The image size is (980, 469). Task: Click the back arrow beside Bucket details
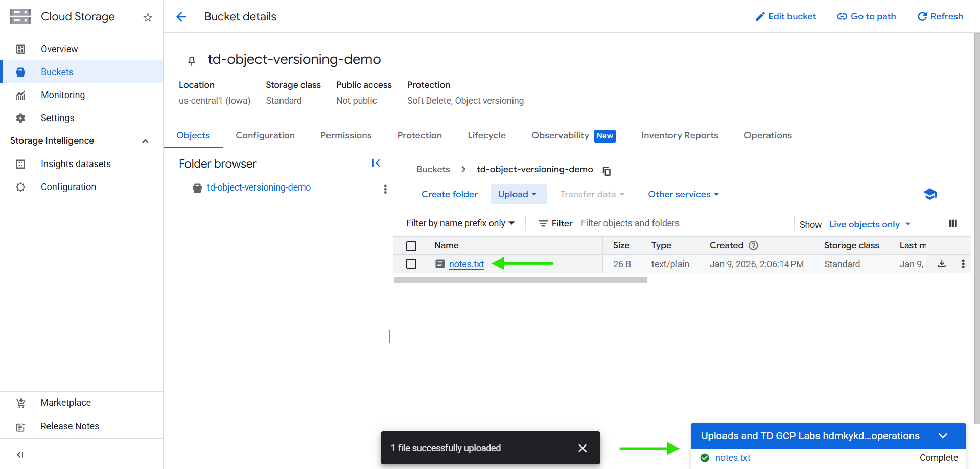181,17
